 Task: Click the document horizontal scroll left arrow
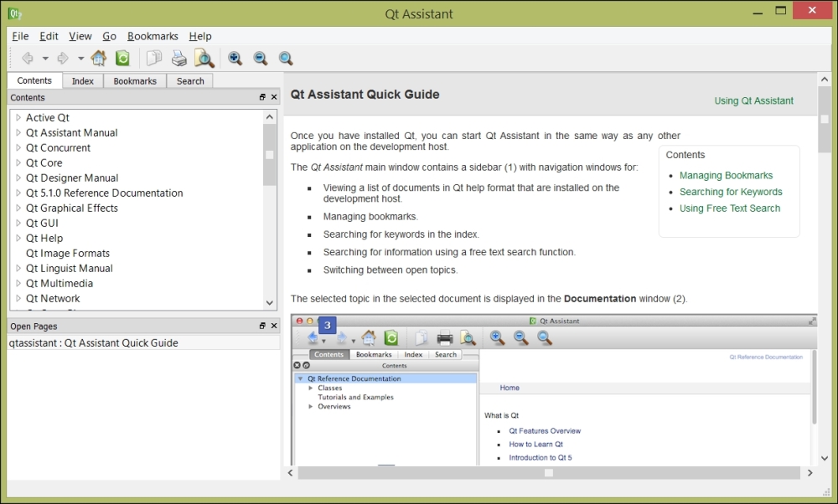click(x=291, y=472)
